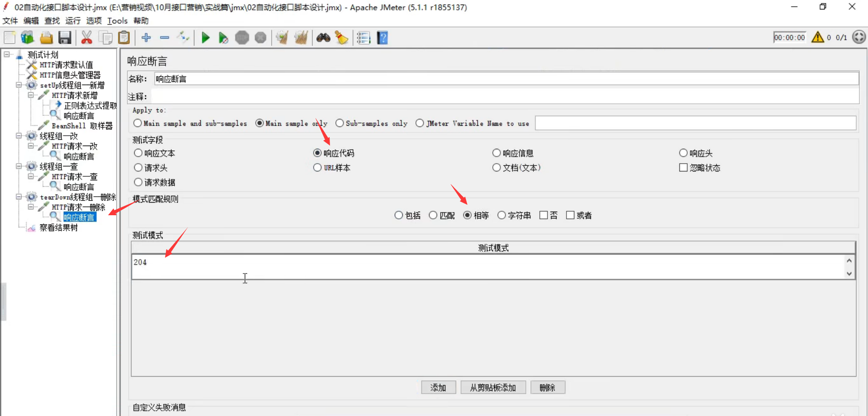Click the Shutdown test icon
The width and height of the screenshot is (868, 416).
click(260, 38)
